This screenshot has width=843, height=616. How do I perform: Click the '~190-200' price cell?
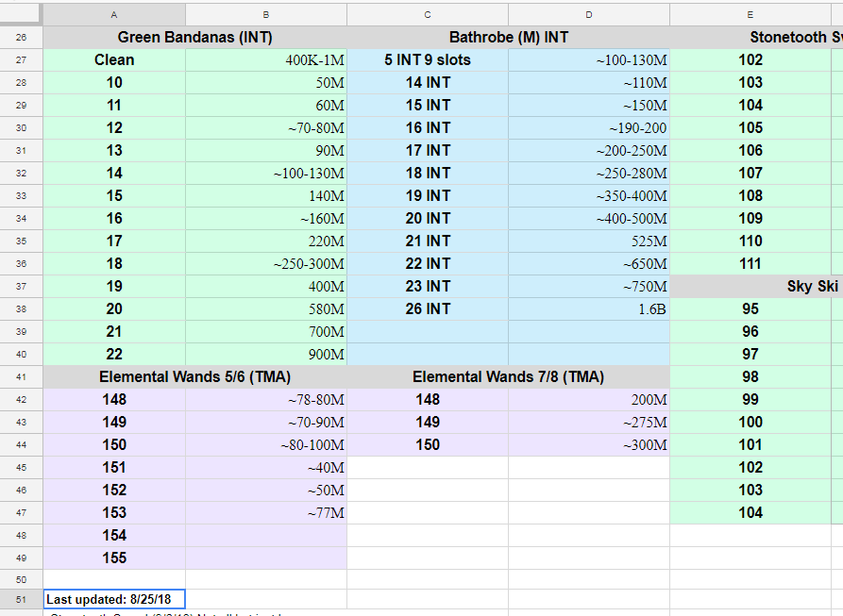click(x=589, y=127)
